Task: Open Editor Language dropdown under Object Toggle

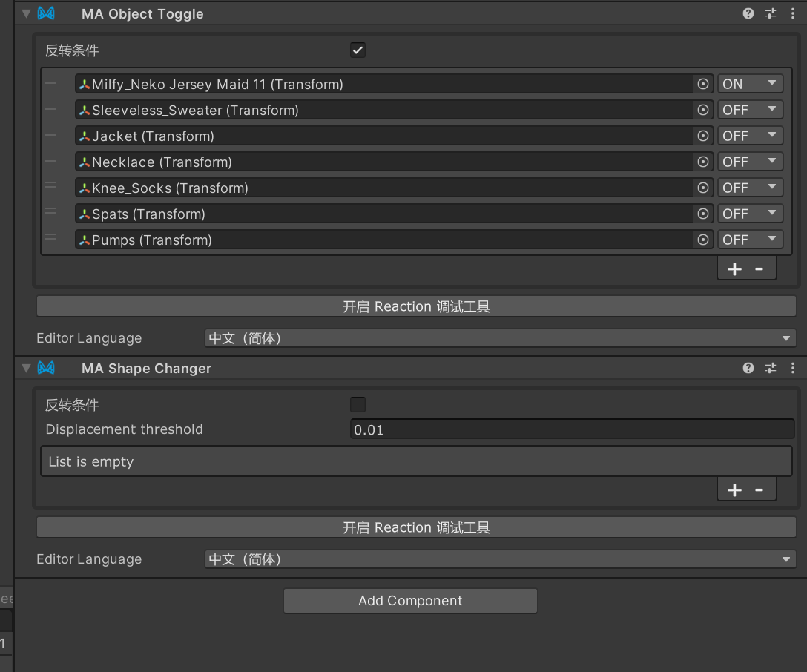Action: pyautogui.click(x=499, y=338)
